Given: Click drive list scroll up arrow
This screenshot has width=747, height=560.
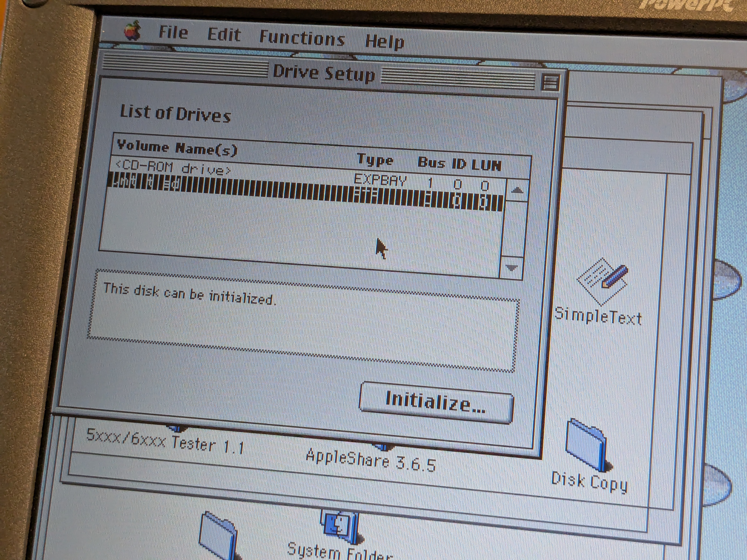Looking at the screenshot, I should pyautogui.click(x=517, y=191).
